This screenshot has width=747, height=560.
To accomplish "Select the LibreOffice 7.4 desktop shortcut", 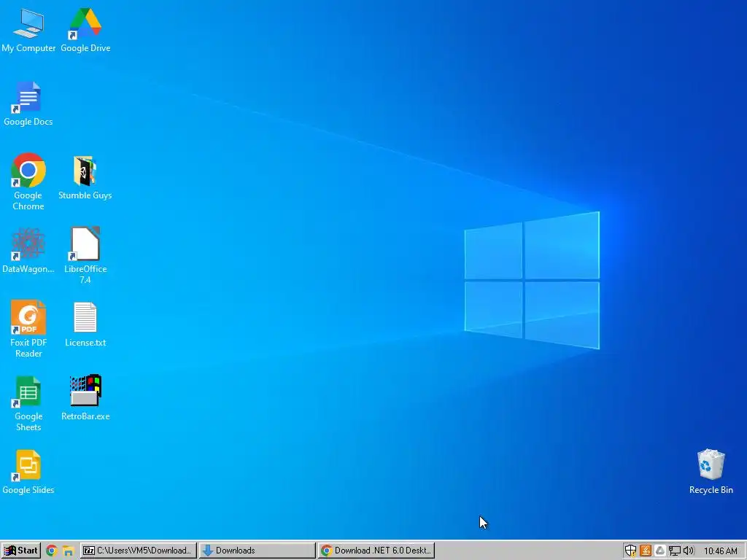I will (85, 255).
